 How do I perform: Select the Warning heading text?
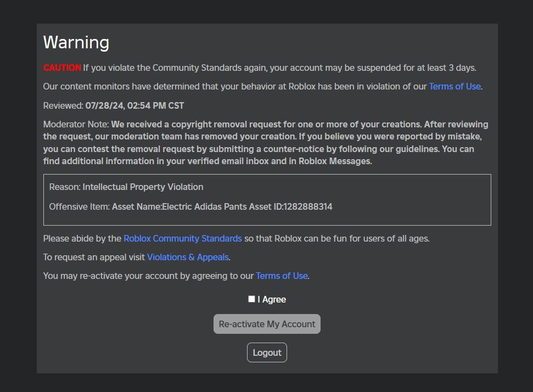pyautogui.click(x=76, y=42)
